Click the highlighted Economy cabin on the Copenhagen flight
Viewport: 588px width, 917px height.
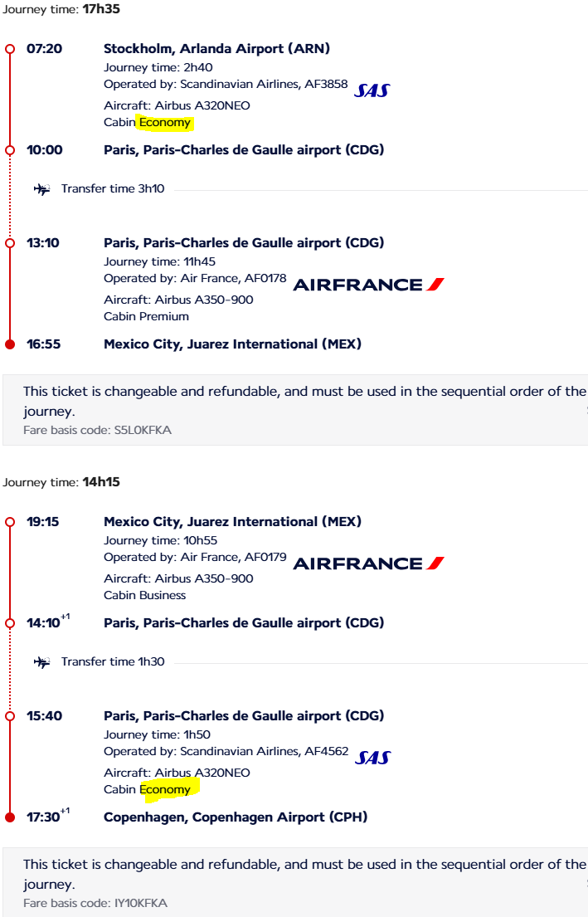pos(165,790)
